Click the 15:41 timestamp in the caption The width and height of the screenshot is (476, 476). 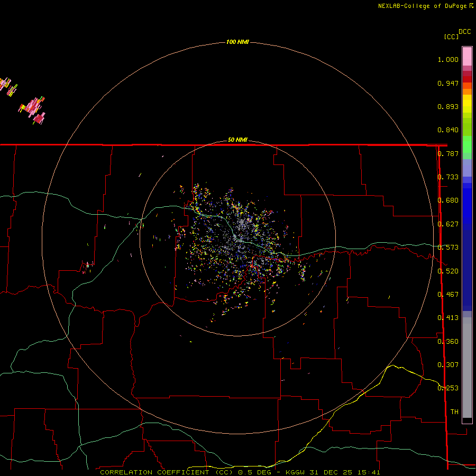click(x=369, y=472)
